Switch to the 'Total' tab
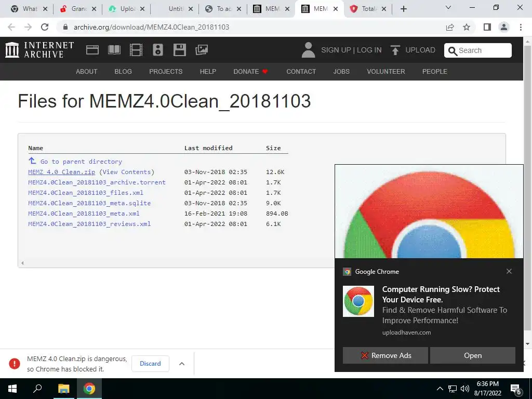The width and height of the screenshot is (532, 399). click(x=368, y=9)
